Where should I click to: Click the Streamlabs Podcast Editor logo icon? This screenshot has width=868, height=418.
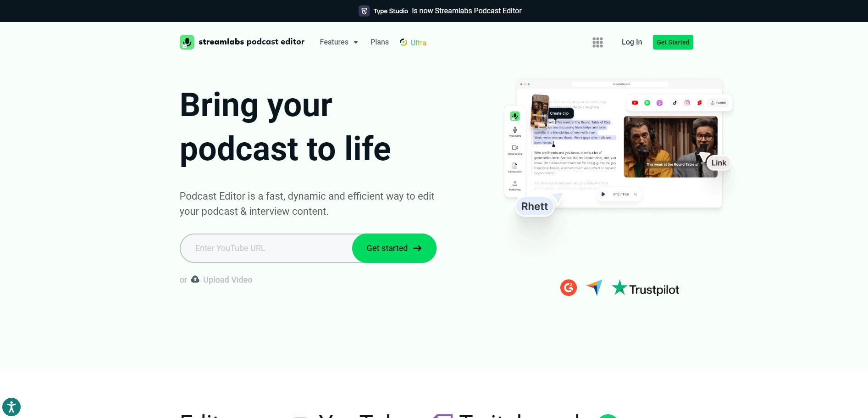(187, 42)
